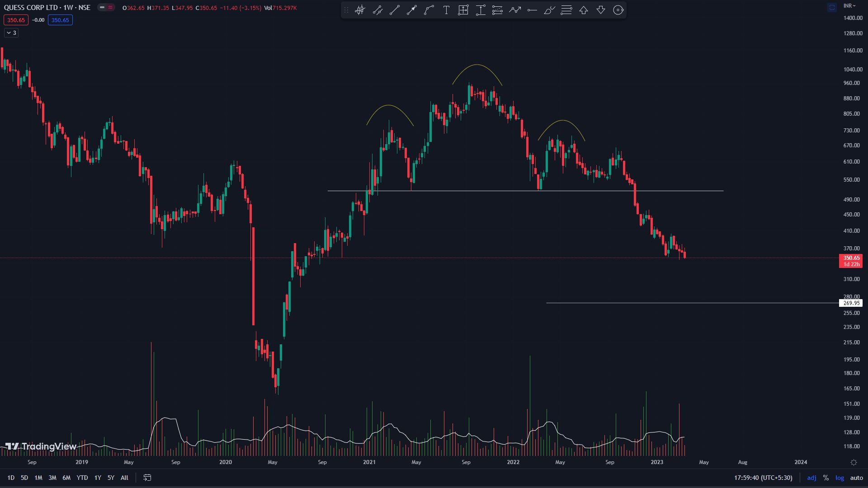This screenshot has height=488, width=868.
Task: Switch to the YTD time range
Action: (82, 478)
